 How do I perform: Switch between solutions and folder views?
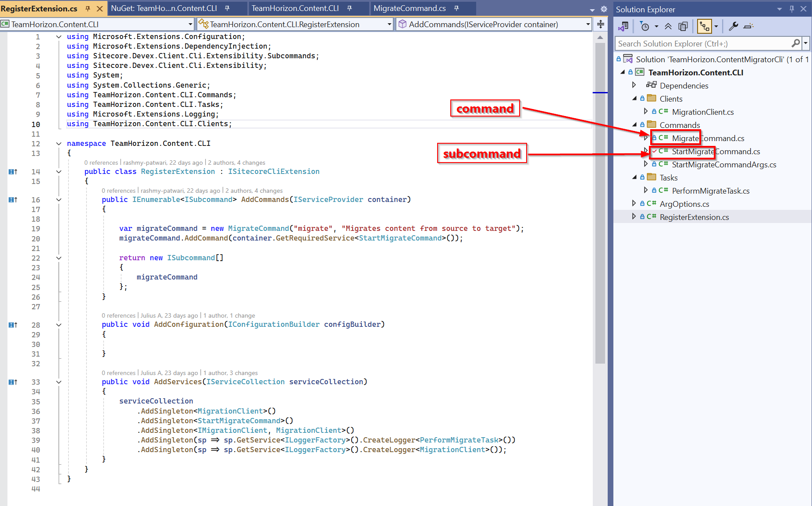pyautogui.click(x=623, y=27)
